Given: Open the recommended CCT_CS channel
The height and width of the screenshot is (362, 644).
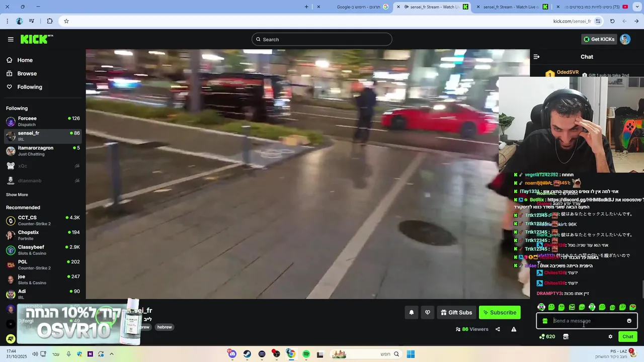Looking at the screenshot, I should pyautogui.click(x=43, y=220).
